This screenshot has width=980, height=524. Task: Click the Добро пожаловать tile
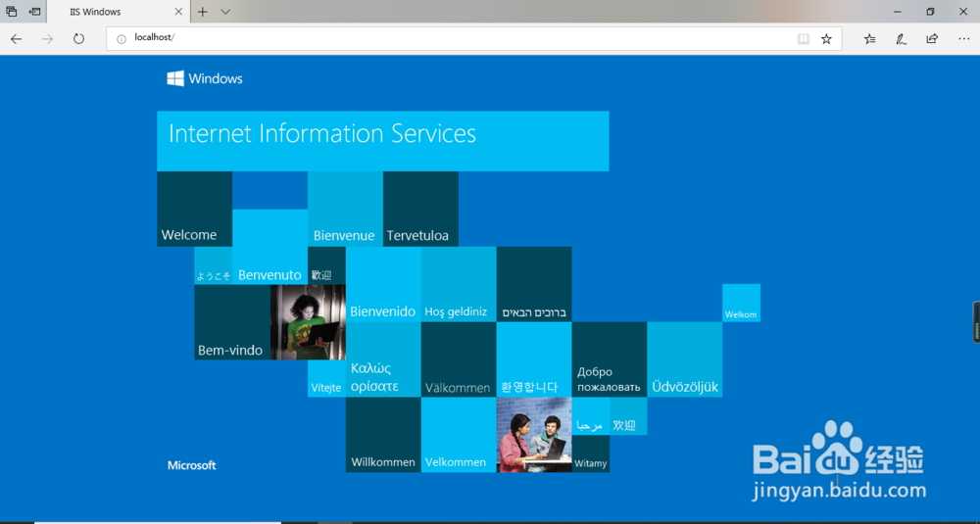point(610,359)
